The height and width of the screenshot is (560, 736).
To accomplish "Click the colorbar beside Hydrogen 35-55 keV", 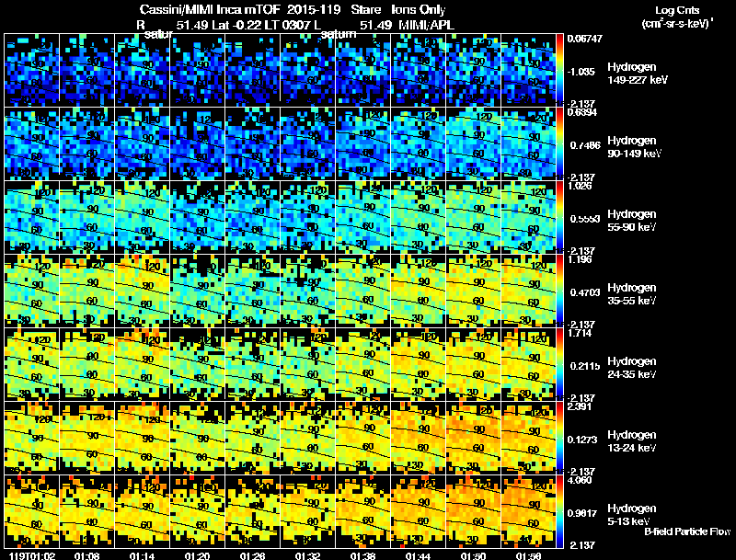I will tap(559, 291).
